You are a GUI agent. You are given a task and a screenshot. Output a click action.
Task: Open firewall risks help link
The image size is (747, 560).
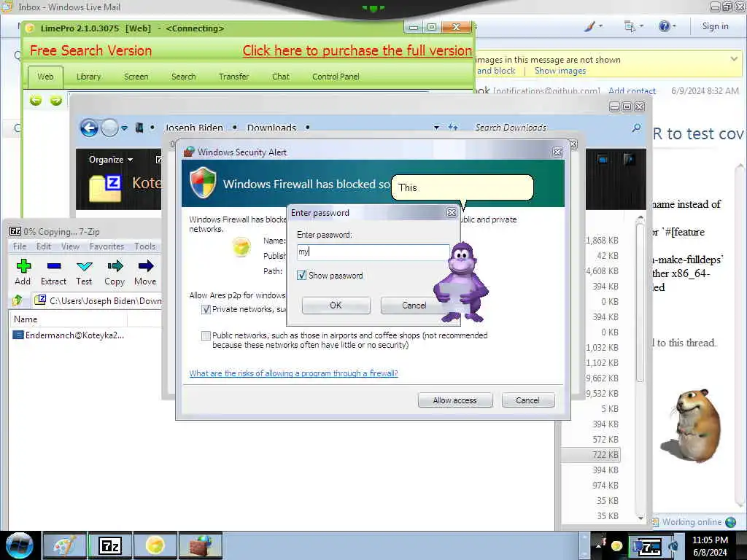(293, 373)
